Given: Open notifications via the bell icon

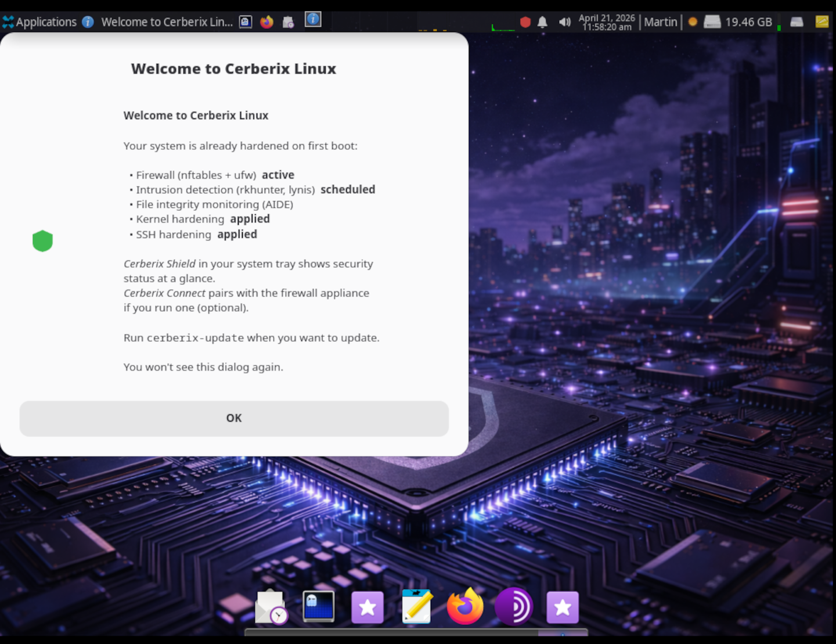Looking at the screenshot, I should [x=542, y=22].
